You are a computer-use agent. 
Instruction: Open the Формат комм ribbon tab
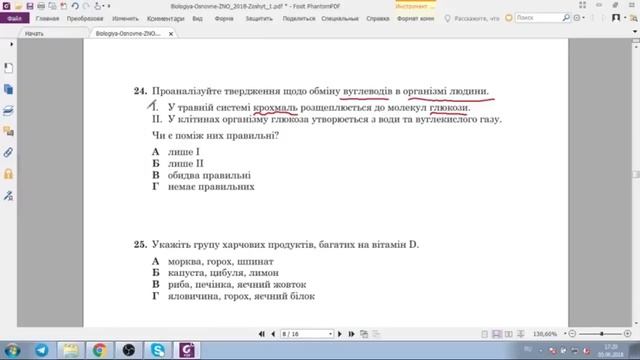(416, 18)
